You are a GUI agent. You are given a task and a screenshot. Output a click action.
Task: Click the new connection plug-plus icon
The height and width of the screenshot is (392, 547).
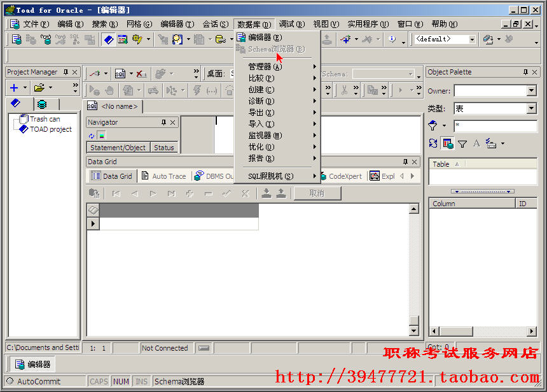point(346,39)
